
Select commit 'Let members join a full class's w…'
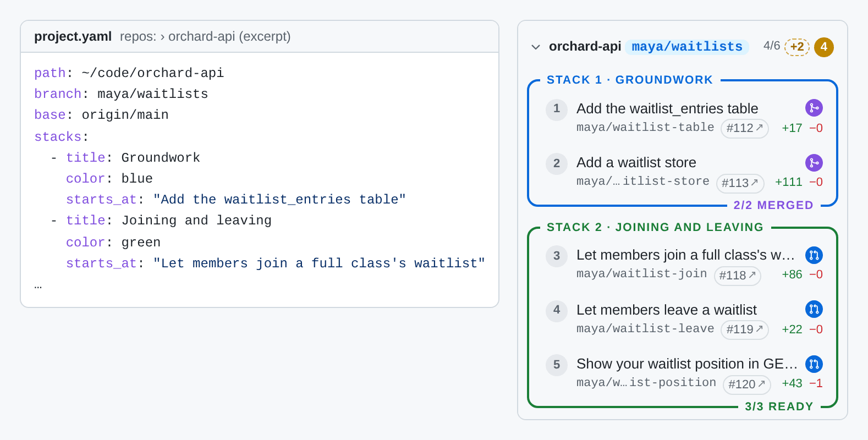[685, 255]
